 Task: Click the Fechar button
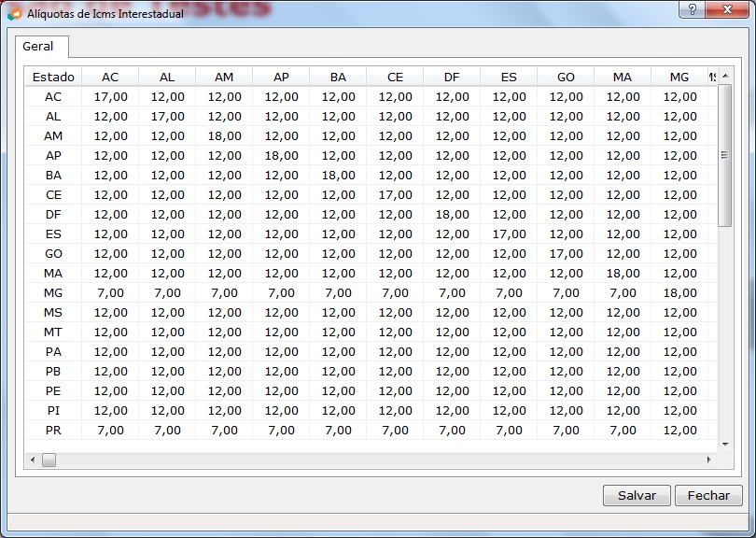coord(708,496)
